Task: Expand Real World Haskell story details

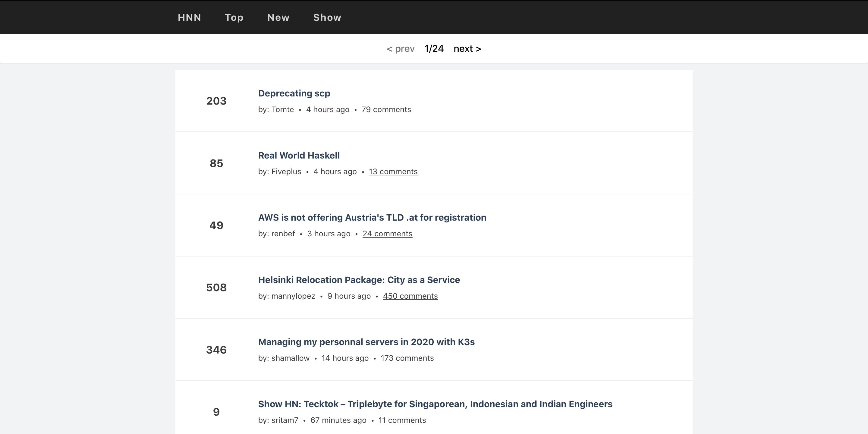Action: pyautogui.click(x=299, y=155)
